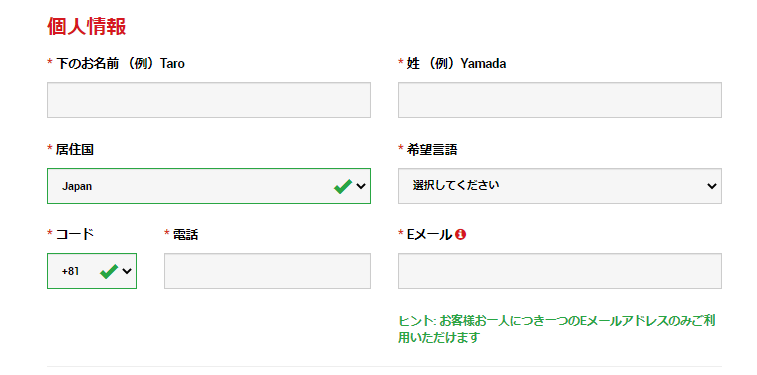Open the 希望言語 dropdown with 選択してください

560,186
